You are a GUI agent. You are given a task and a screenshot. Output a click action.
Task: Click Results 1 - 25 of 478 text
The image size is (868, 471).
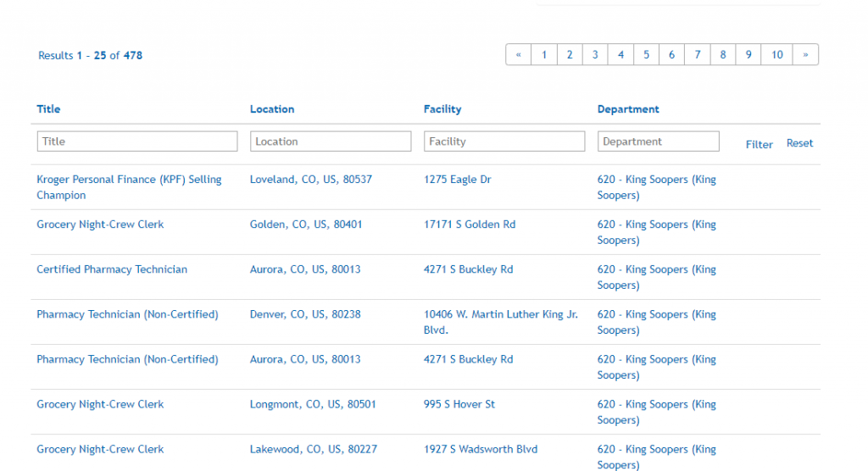pos(90,55)
